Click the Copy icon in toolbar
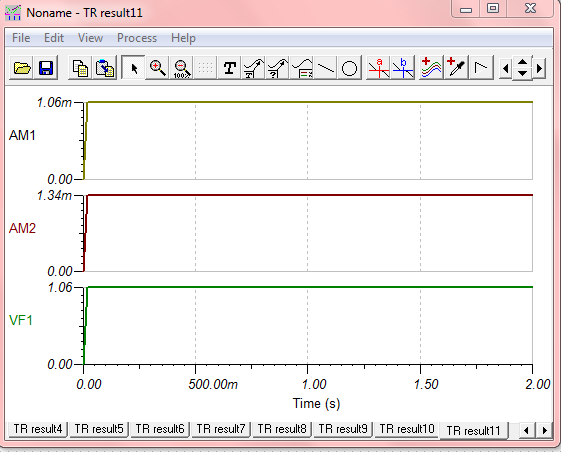Image resolution: width=561 pixels, height=452 pixels. 80,68
